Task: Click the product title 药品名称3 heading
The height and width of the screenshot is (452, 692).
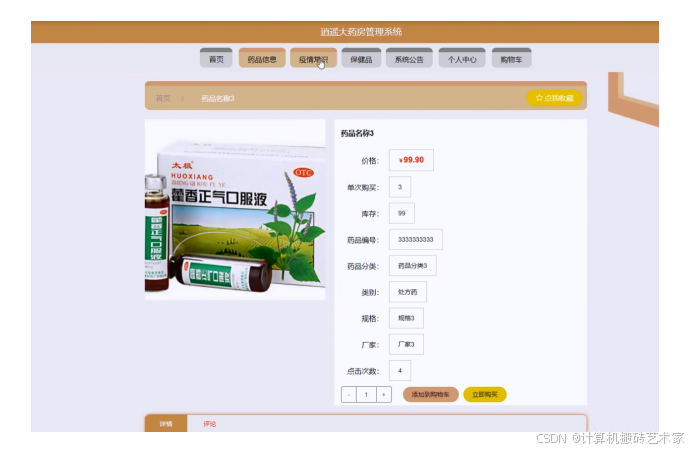Action: (x=357, y=133)
